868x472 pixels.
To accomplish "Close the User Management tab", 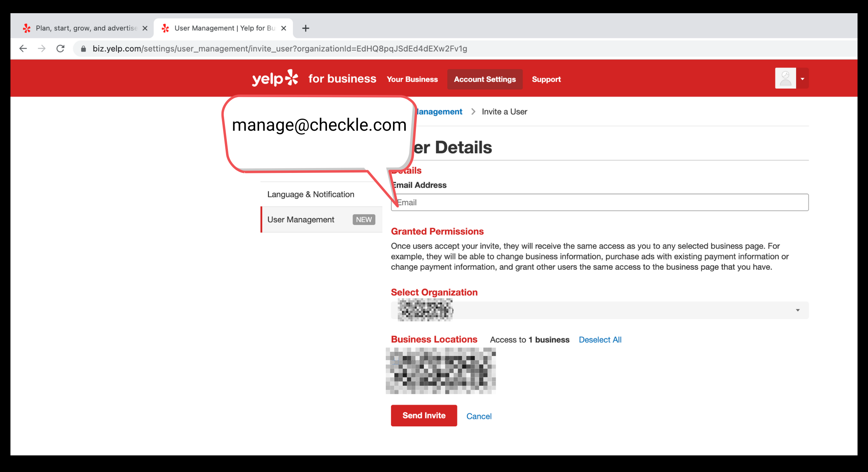I will point(284,28).
